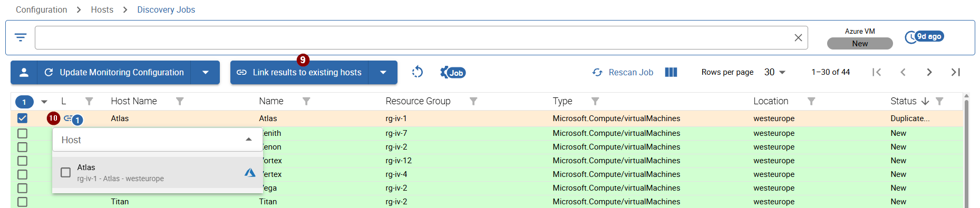This screenshot has width=980, height=208.
Task: Toggle sort arrow on Status column
Action: point(925,101)
